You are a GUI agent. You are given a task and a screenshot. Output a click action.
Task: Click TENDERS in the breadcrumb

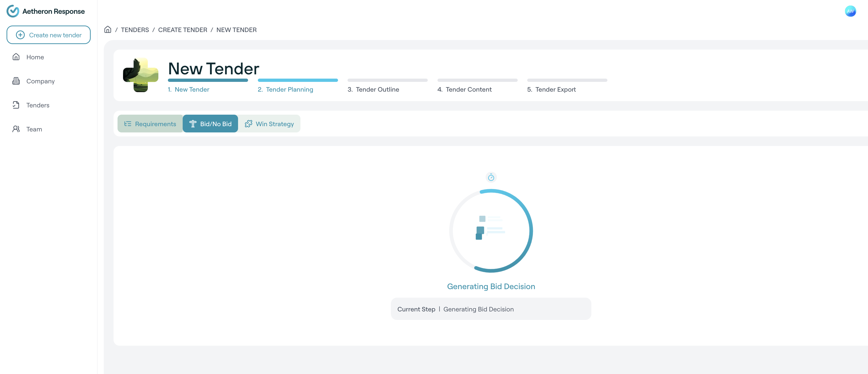[x=135, y=30]
